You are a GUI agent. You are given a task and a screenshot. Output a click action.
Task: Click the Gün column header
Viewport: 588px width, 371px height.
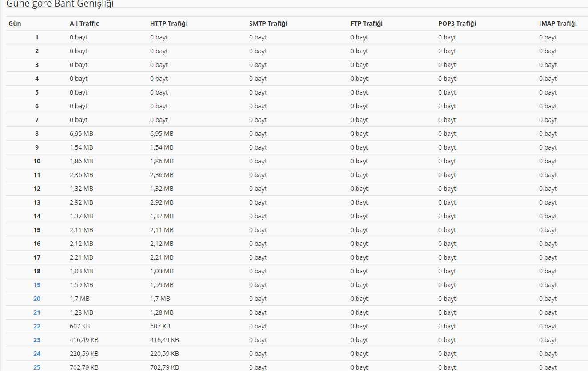15,24
